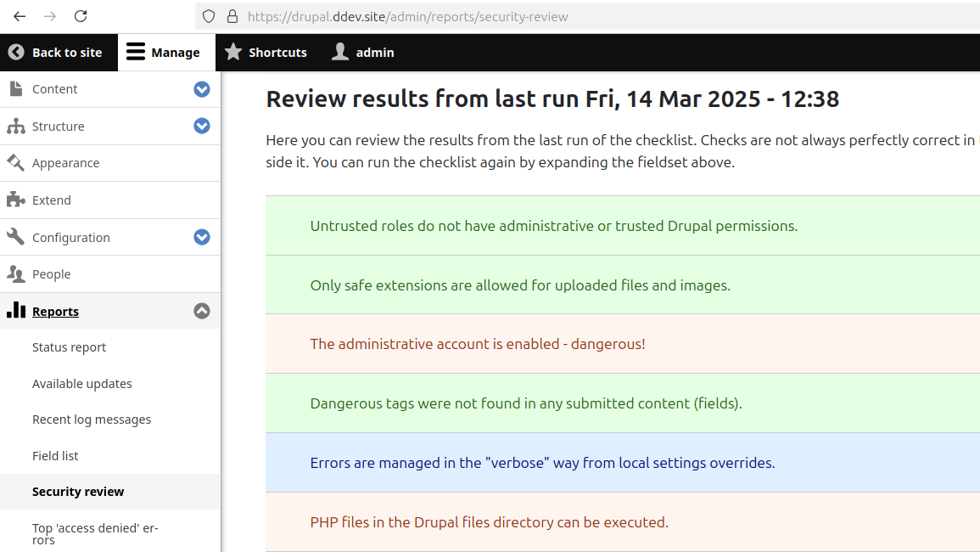
Task: Click the browser back arrow
Action: 20,16
